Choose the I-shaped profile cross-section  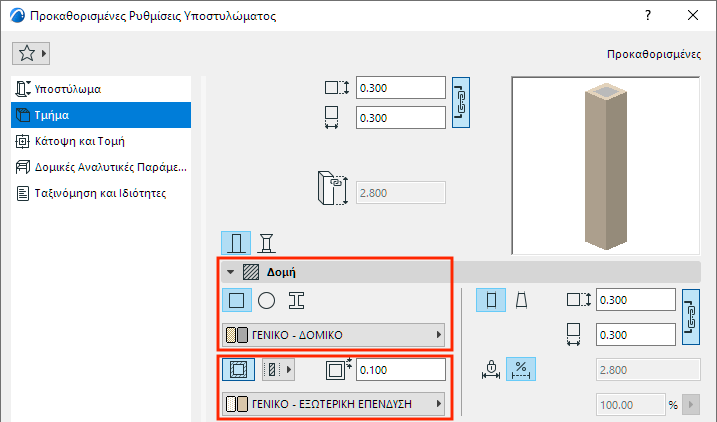tap(296, 300)
